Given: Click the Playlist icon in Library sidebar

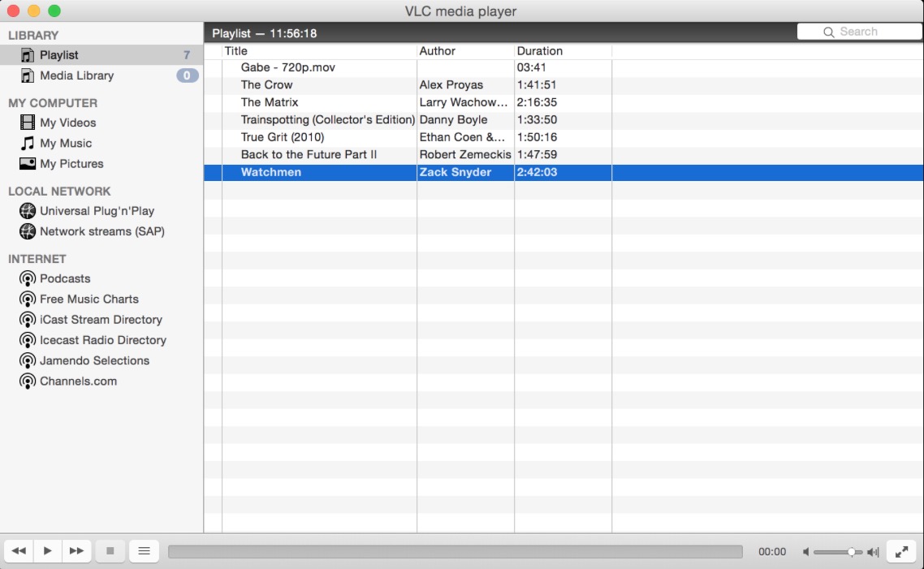Looking at the screenshot, I should pyautogui.click(x=27, y=54).
